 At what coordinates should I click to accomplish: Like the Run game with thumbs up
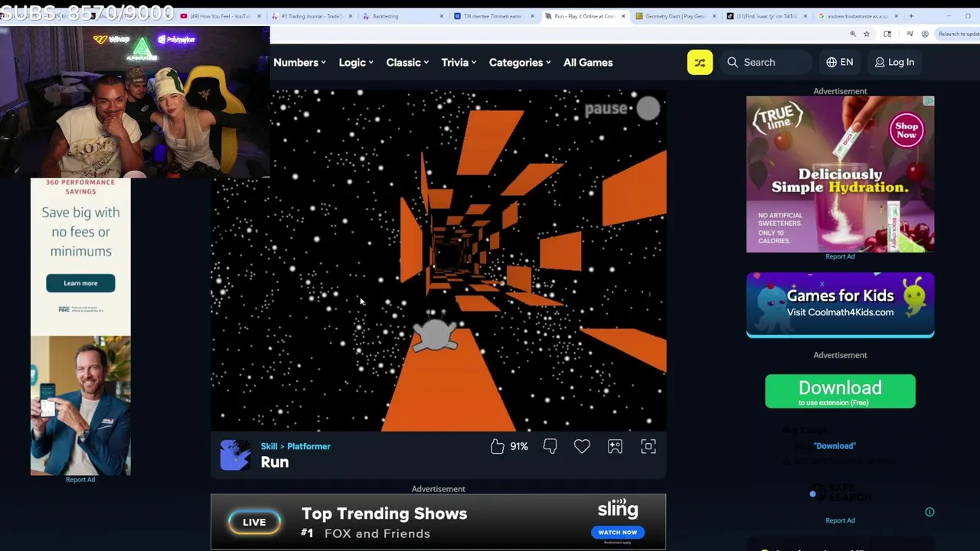497,446
